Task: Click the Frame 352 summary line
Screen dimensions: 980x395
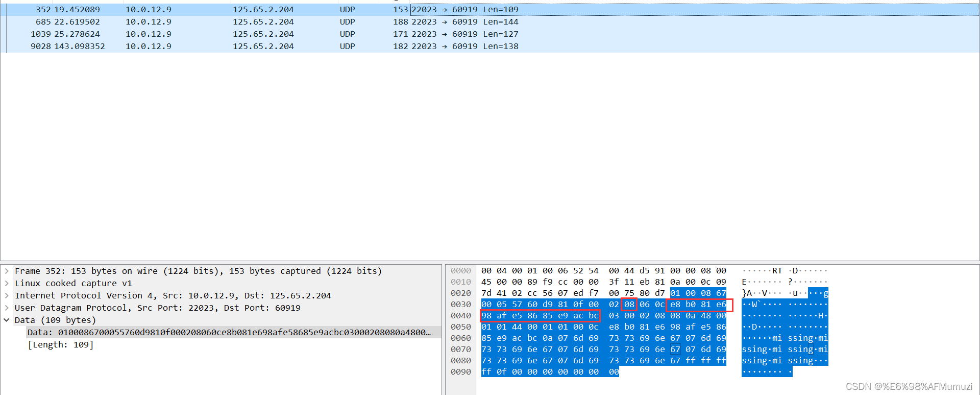Action: [198, 271]
